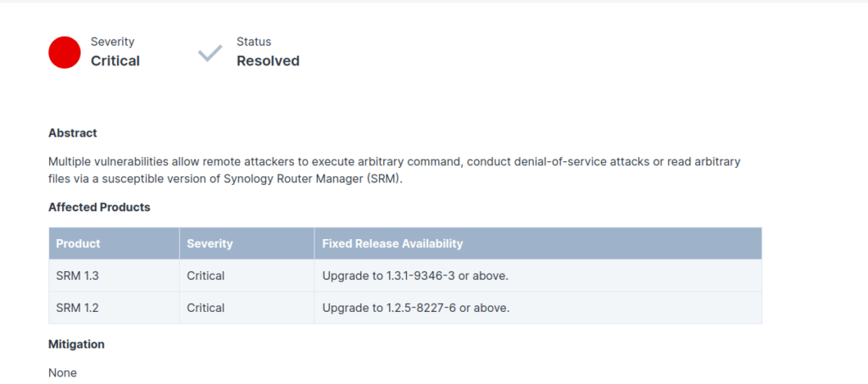Select the SRM 1.3 product cell
This screenshot has height=384, width=868.
(x=114, y=275)
